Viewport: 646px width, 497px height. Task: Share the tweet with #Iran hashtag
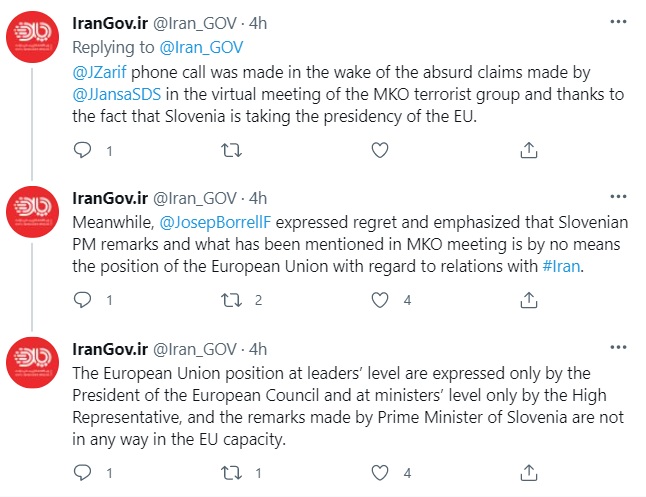(528, 299)
